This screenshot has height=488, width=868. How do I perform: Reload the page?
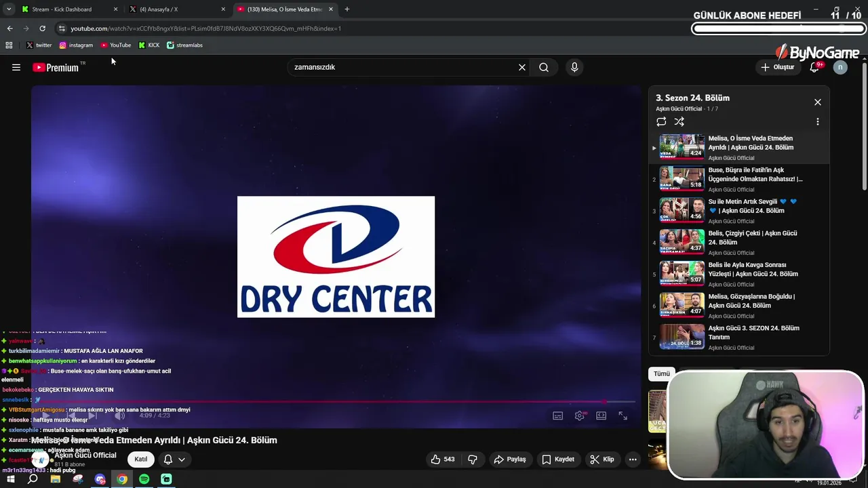(x=42, y=28)
